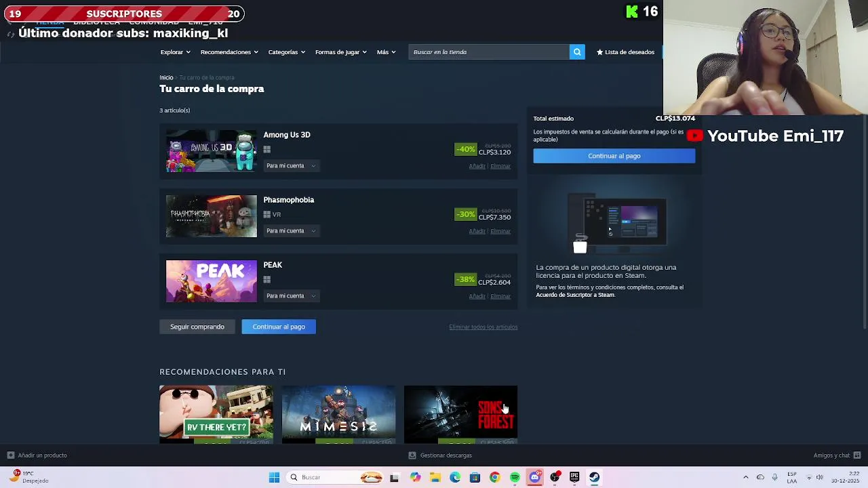Open File Explorer from the taskbar
The height and width of the screenshot is (488, 868).
[x=435, y=478]
